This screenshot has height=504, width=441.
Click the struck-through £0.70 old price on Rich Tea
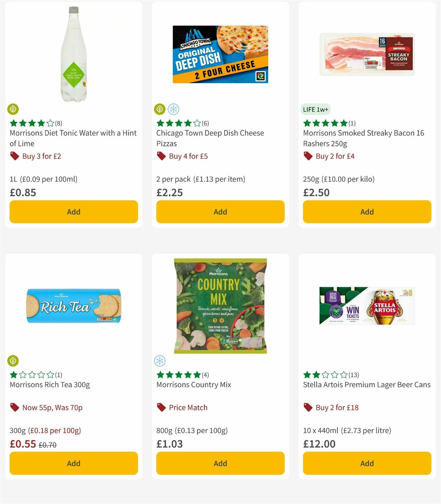pyautogui.click(x=48, y=444)
